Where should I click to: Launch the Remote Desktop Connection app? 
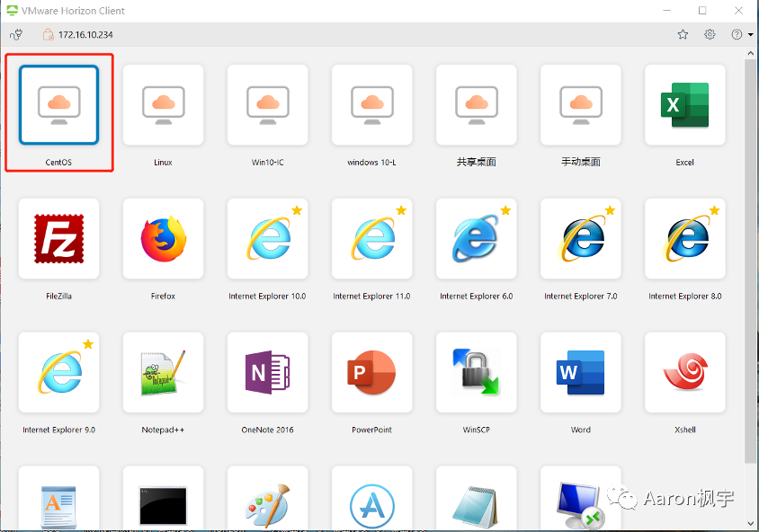[x=581, y=498]
